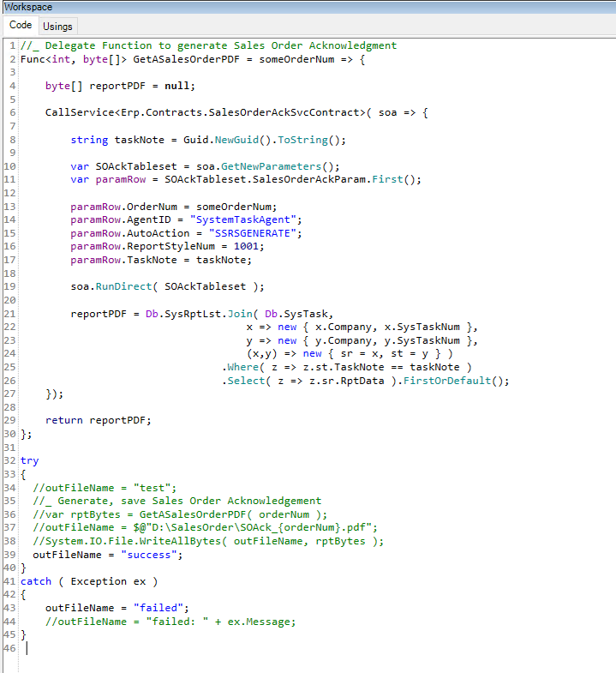Click the string "SSRSGENERATE"

(252, 233)
